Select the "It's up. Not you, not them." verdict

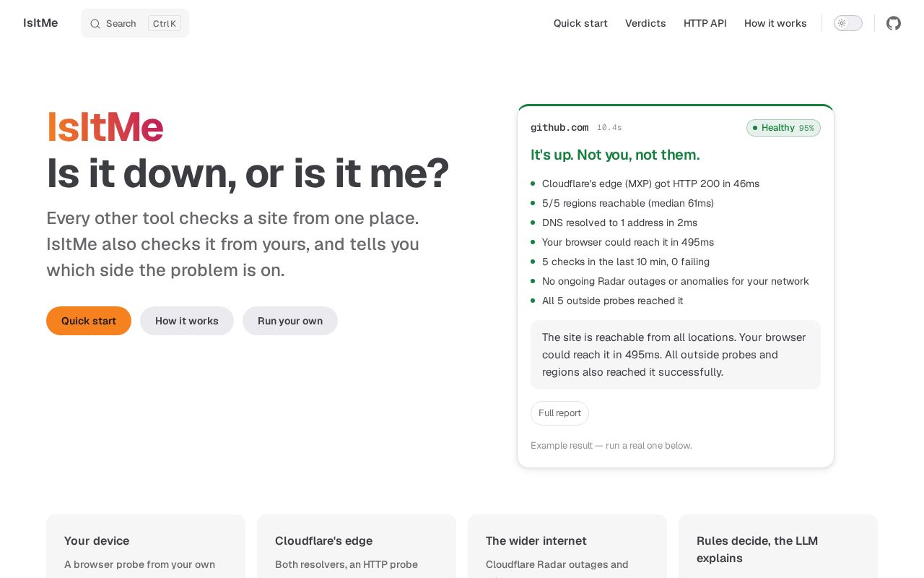(x=615, y=155)
